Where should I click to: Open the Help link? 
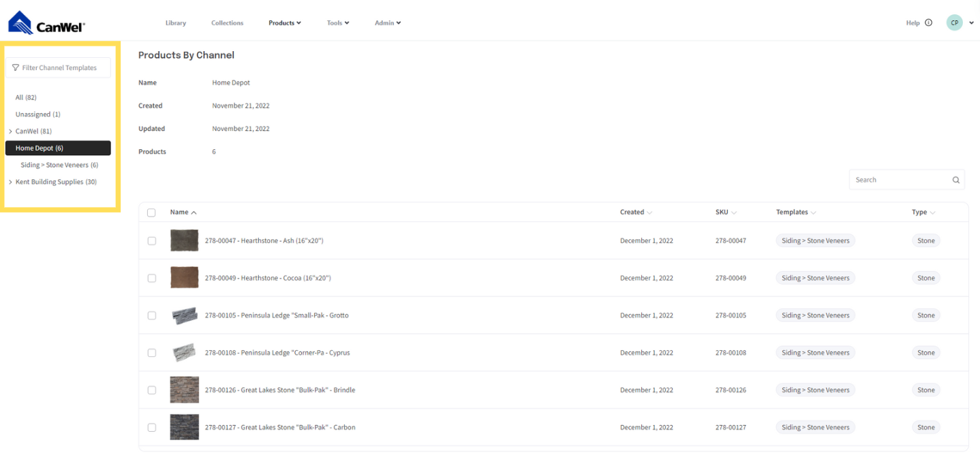pos(913,23)
